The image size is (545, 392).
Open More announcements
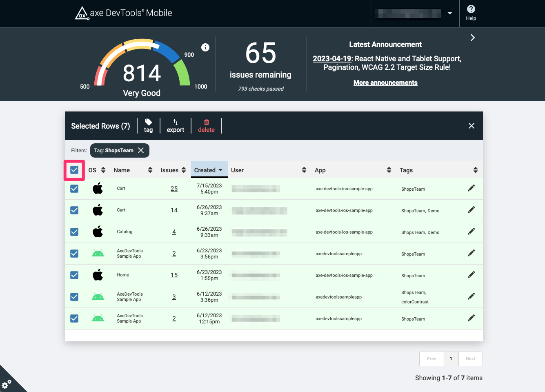(385, 82)
